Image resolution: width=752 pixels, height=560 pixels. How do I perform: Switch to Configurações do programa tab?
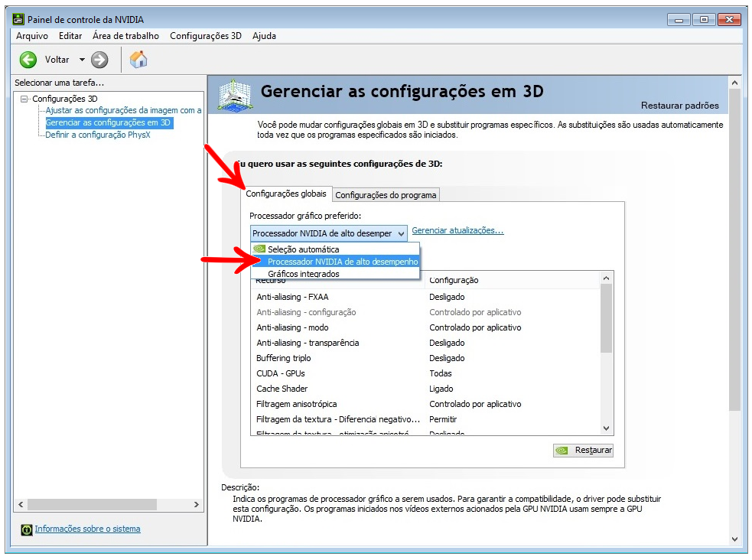pos(386,195)
